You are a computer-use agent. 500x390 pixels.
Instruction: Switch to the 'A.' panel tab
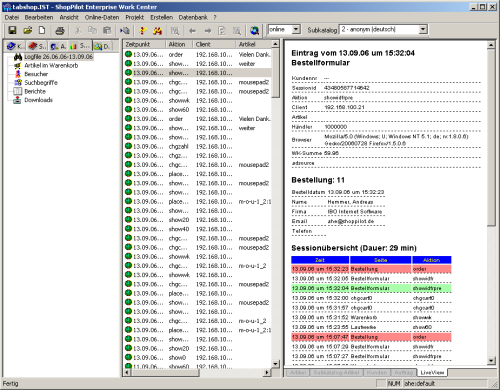coord(58,46)
